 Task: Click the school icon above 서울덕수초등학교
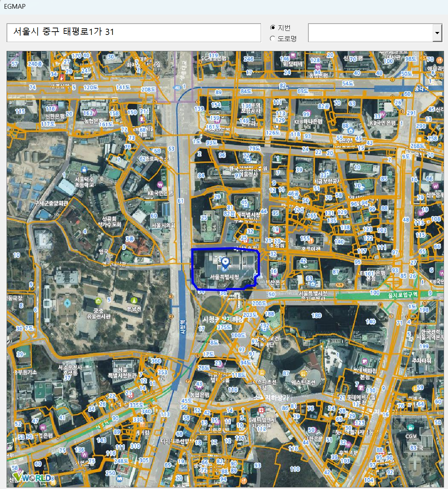84,170
